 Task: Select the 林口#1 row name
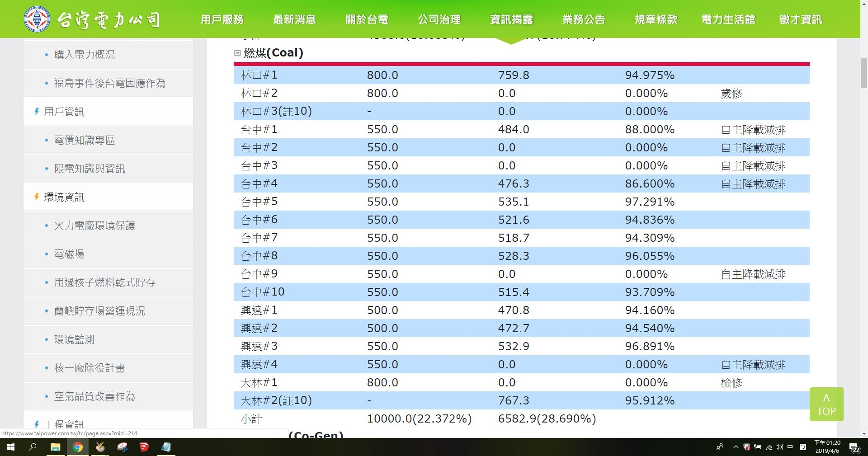click(x=259, y=75)
